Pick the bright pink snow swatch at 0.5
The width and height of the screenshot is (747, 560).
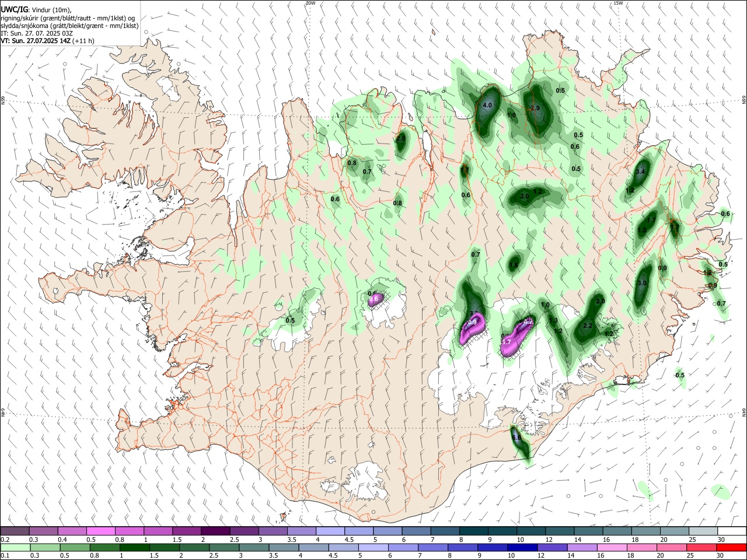point(101,531)
